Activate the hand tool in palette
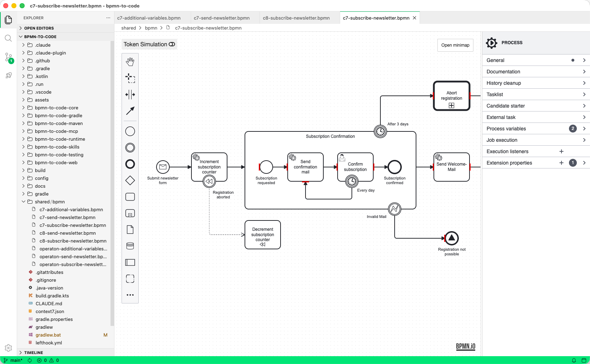590x364 pixels. [x=130, y=62]
